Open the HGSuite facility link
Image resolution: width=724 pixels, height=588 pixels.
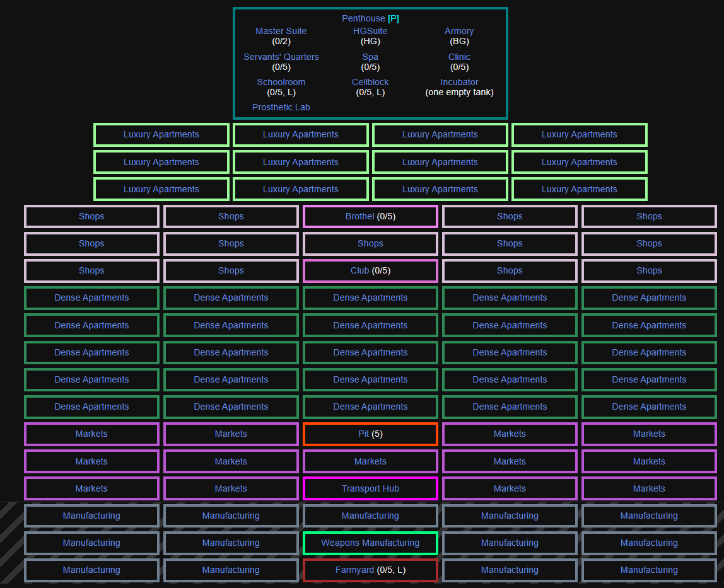pyautogui.click(x=370, y=31)
